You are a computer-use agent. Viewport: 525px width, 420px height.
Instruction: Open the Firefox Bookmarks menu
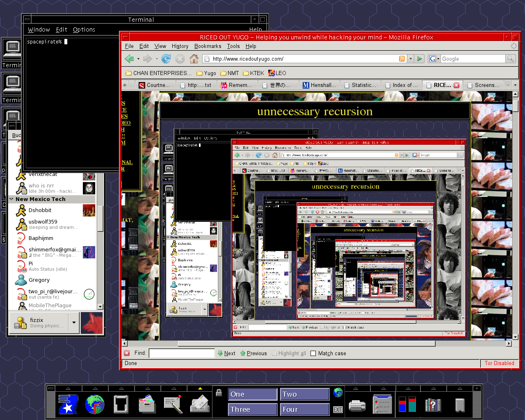tap(208, 46)
